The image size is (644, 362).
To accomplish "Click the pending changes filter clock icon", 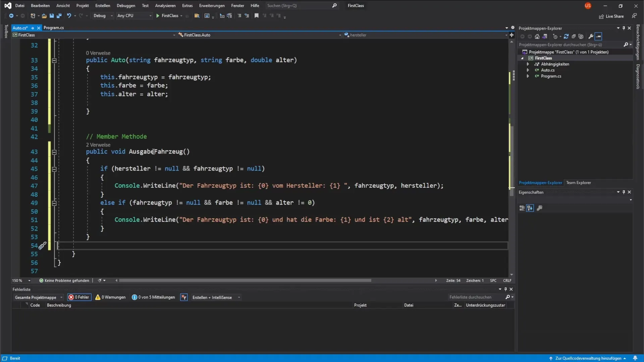I will pyautogui.click(x=555, y=37).
